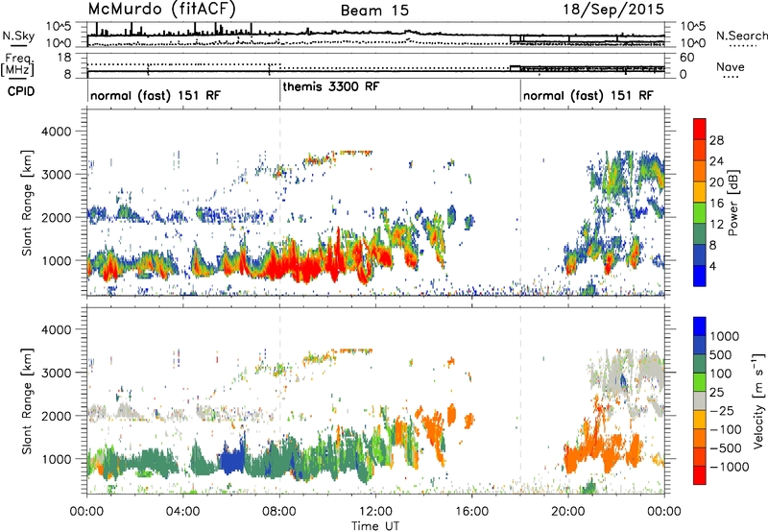The width and height of the screenshot is (768, 532).
Task: Click the '20:00' time axis tick label
Action: pyautogui.click(x=568, y=512)
